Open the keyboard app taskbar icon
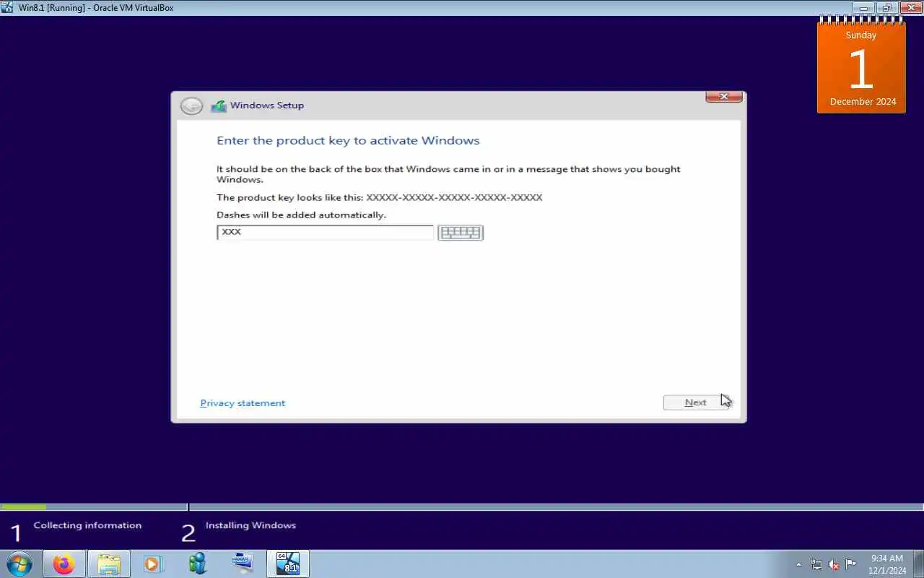The width and height of the screenshot is (924, 578). [243, 564]
